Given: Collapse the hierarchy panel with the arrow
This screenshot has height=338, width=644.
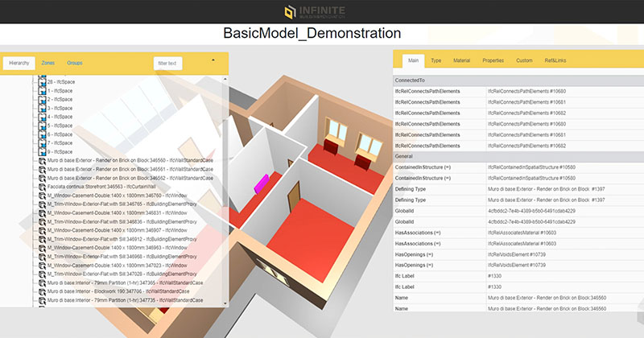Looking at the screenshot, I should tap(213, 60).
